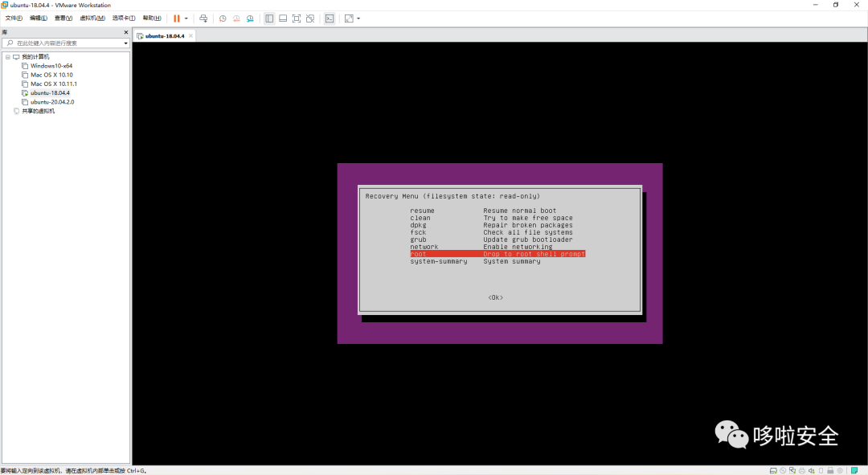Open the 文件(F) menu
This screenshot has width=868, height=475.
(14, 18)
